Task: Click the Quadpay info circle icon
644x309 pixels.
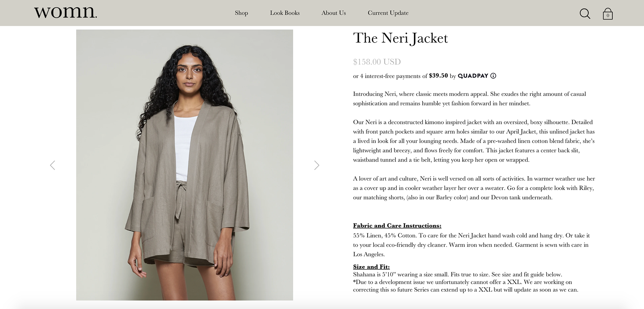Action: pyautogui.click(x=493, y=76)
